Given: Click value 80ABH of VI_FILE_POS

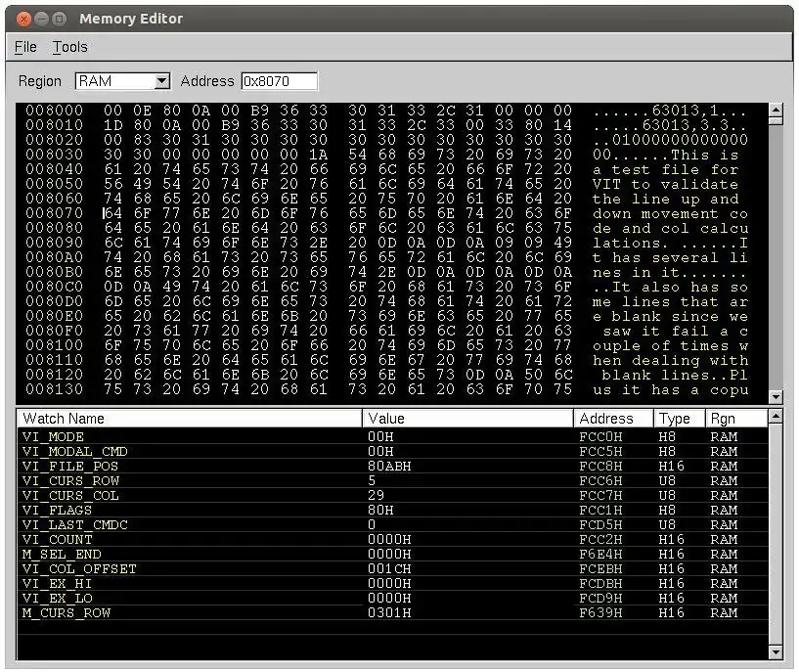Looking at the screenshot, I should pos(389,467).
